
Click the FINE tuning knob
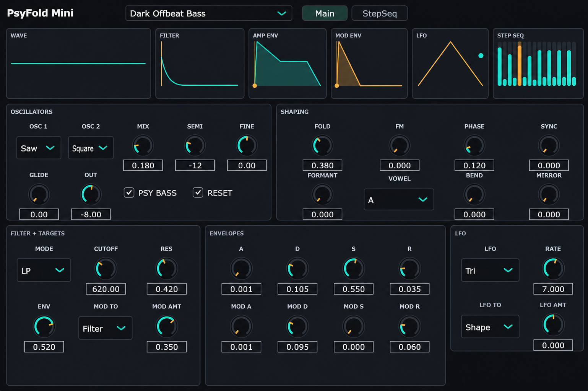click(247, 146)
